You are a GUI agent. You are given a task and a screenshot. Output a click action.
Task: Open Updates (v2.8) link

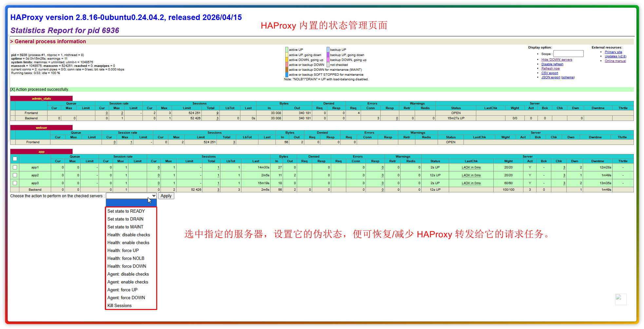(x=615, y=56)
